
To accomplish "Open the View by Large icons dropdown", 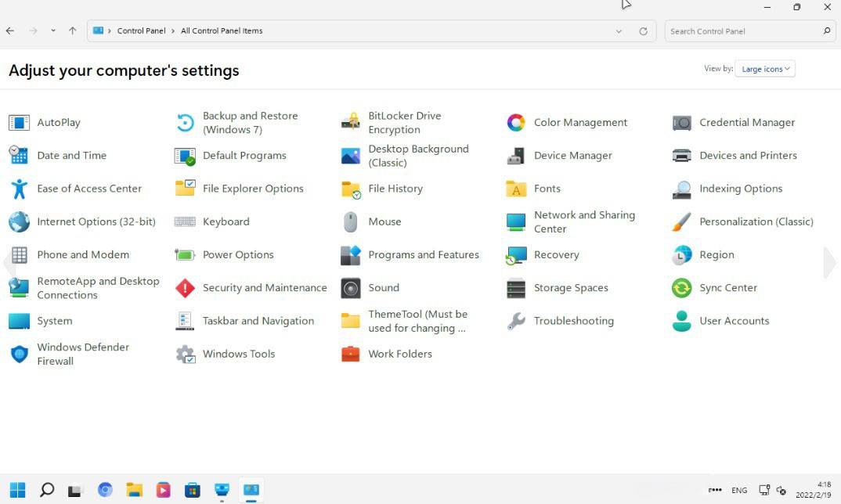I will coord(765,69).
